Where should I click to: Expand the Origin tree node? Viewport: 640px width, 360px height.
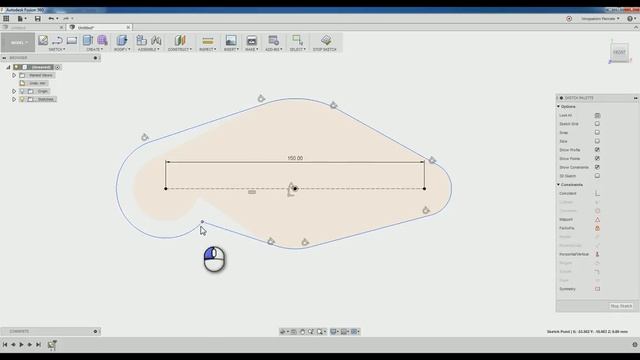click(14, 91)
